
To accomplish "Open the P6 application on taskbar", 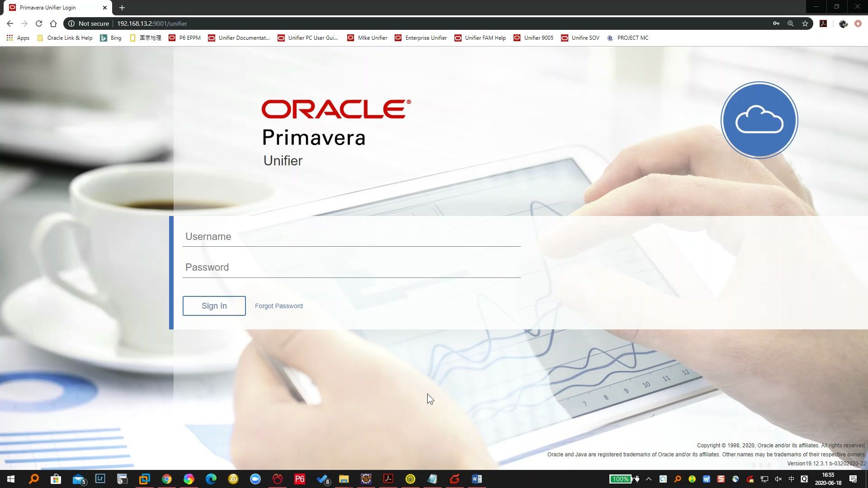I will 300,479.
